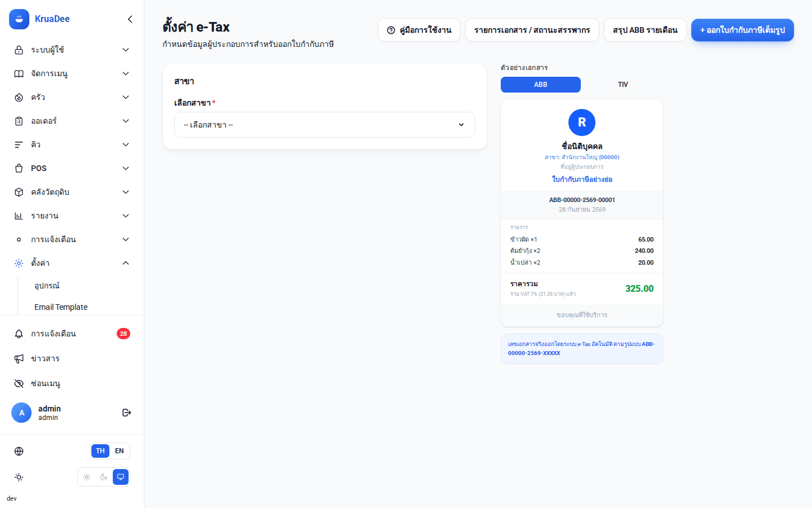Open the เลือกสาขา branch dropdown
Viewport: 812px width, 508px height.
[325, 125]
